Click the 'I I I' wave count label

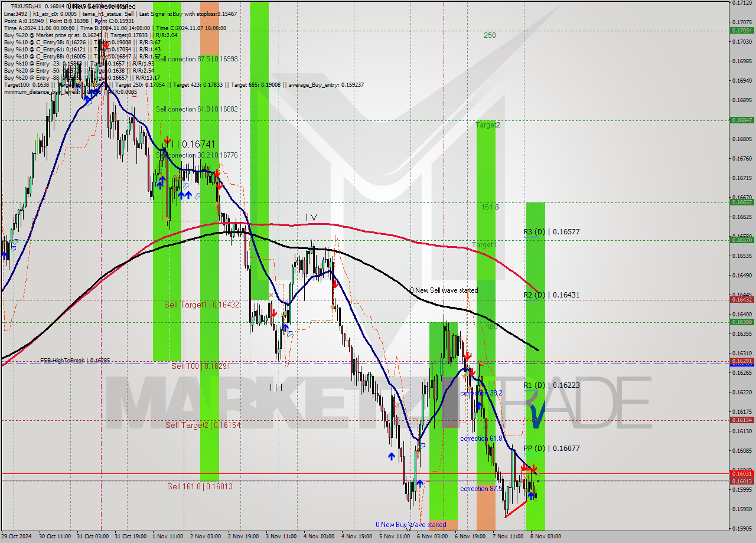276,387
